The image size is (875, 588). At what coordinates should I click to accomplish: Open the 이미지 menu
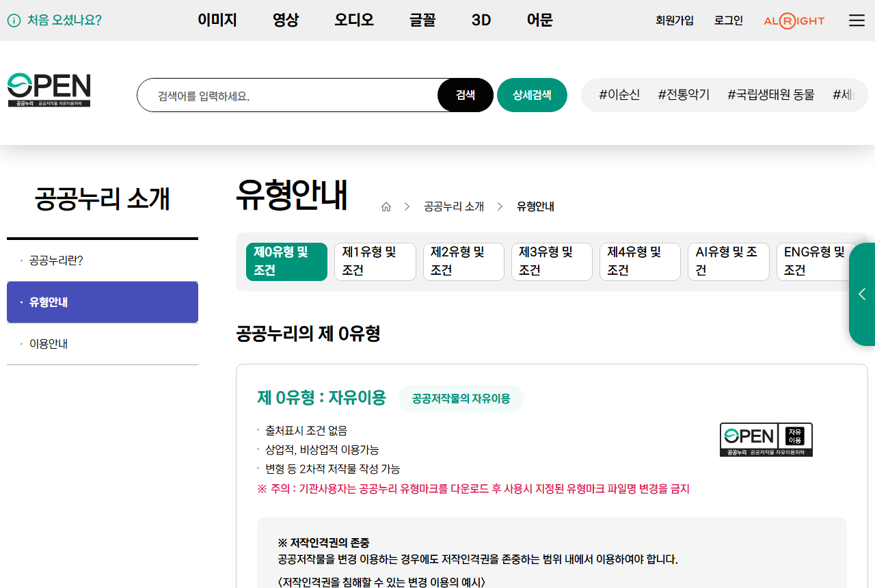tap(217, 21)
